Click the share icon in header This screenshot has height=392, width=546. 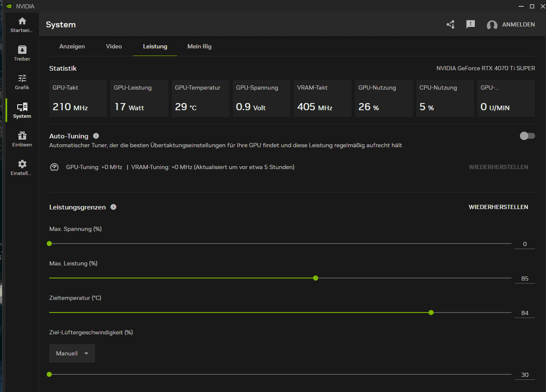point(450,24)
